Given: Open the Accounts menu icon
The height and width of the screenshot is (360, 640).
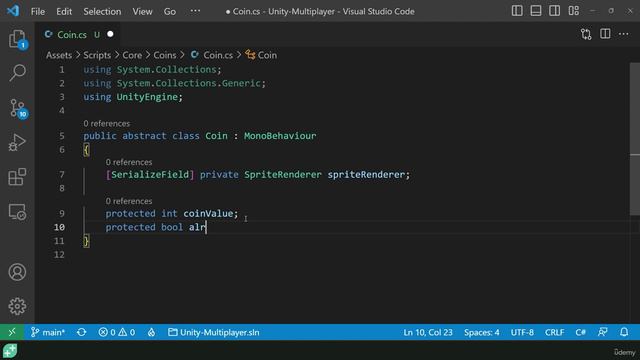Looking at the screenshot, I should [x=17, y=272].
